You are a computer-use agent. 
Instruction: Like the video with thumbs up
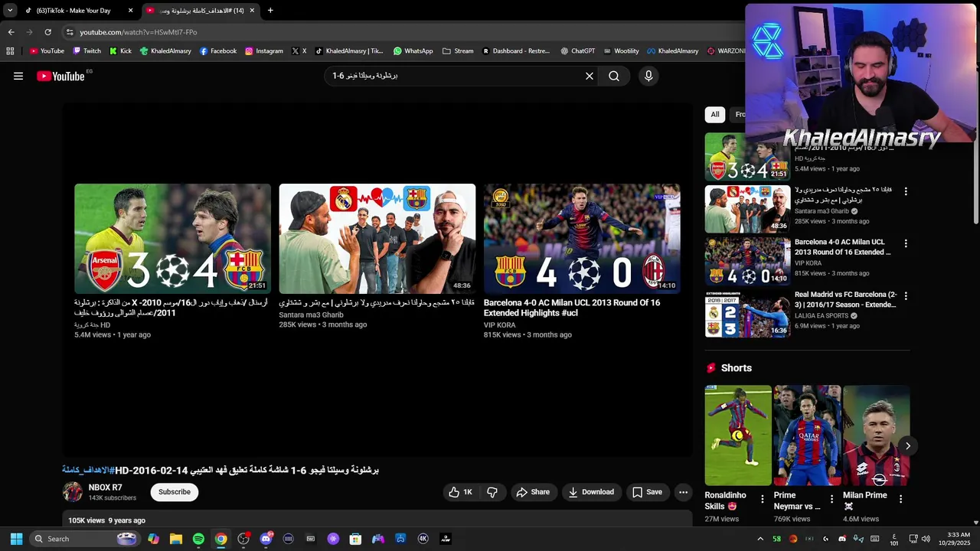click(462, 492)
